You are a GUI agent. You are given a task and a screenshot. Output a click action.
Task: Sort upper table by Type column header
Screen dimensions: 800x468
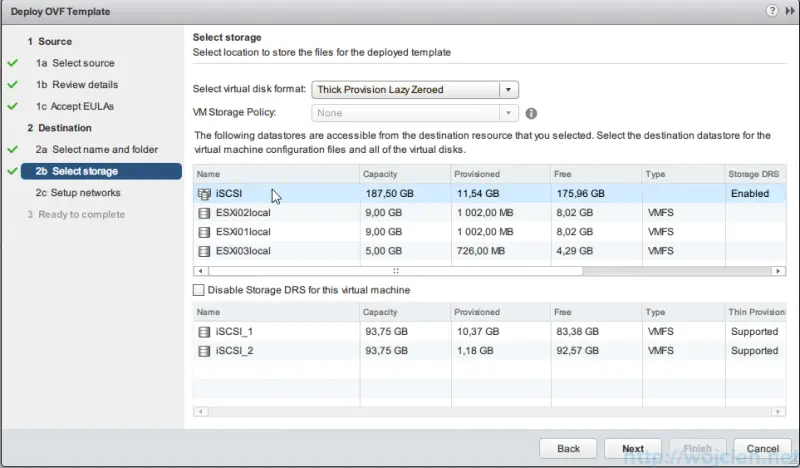pyautogui.click(x=683, y=174)
